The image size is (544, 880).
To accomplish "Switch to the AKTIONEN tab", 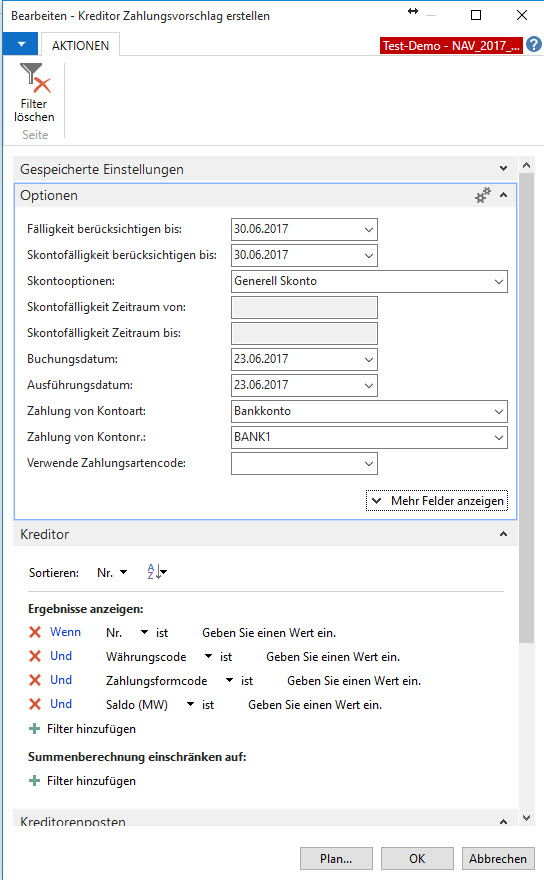I will pos(80,45).
